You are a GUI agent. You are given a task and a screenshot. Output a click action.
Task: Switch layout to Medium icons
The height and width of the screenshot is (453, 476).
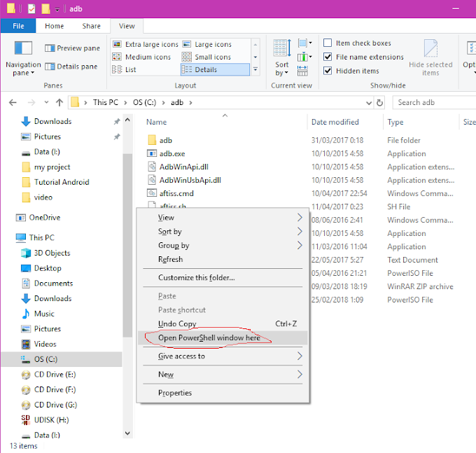click(x=141, y=57)
